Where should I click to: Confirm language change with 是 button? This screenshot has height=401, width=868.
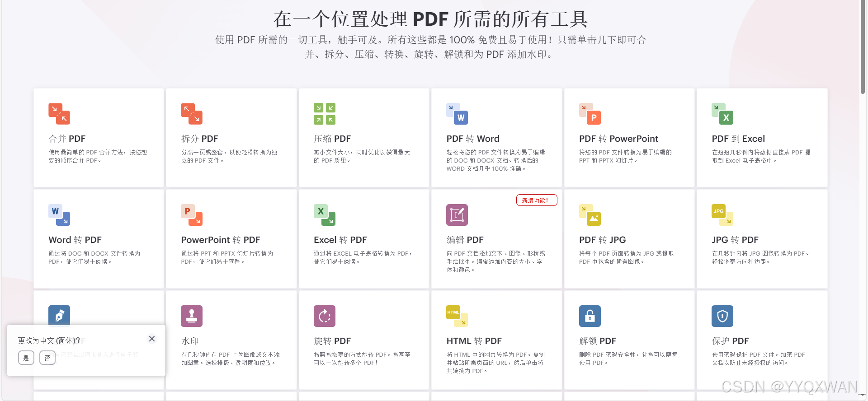[26, 358]
